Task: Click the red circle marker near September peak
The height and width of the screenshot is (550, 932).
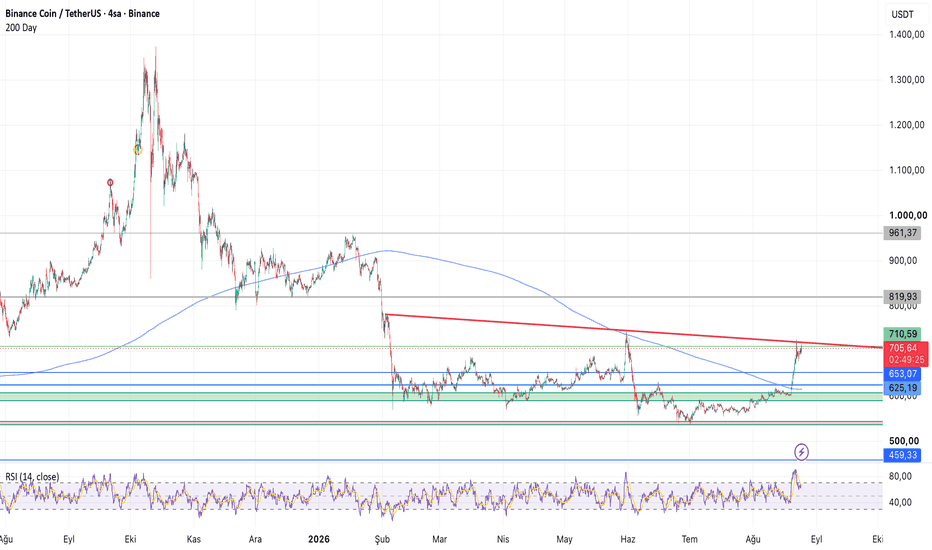Action: 110,183
